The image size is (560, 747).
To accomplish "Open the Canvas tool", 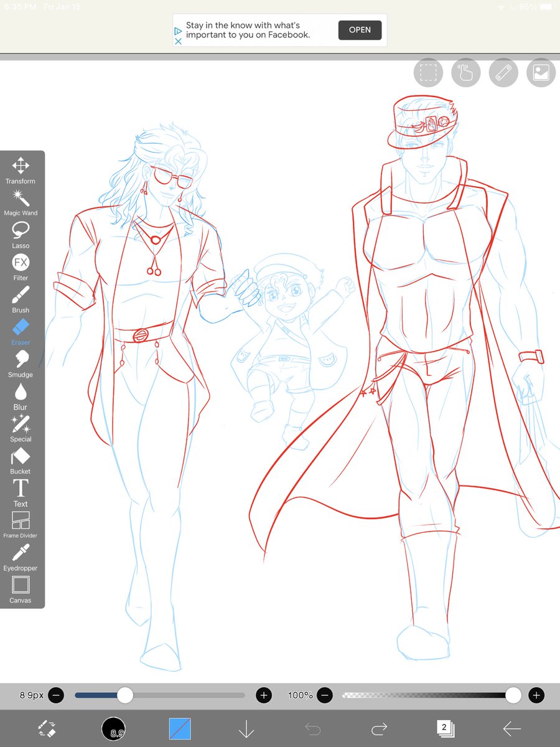I will (21, 590).
